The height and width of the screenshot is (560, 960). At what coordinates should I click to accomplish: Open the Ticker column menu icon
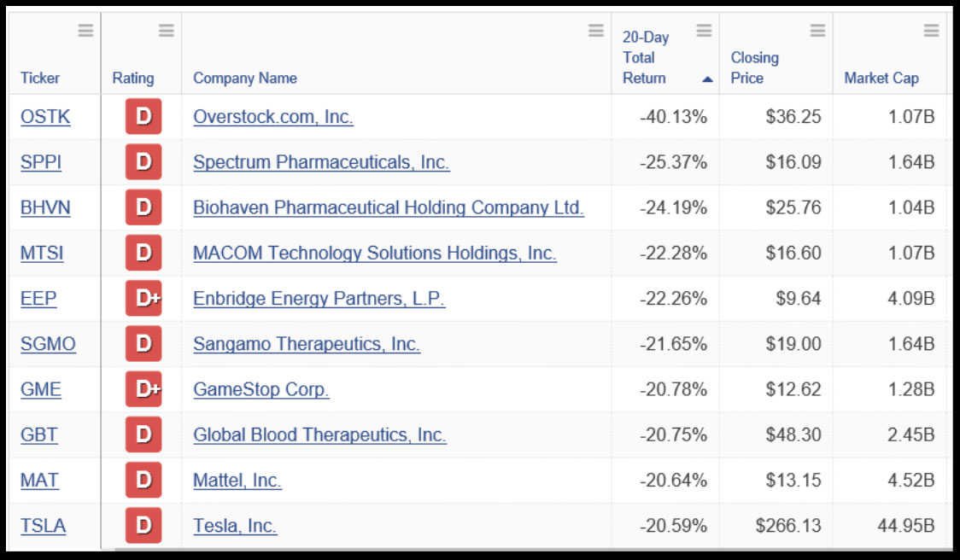85,30
